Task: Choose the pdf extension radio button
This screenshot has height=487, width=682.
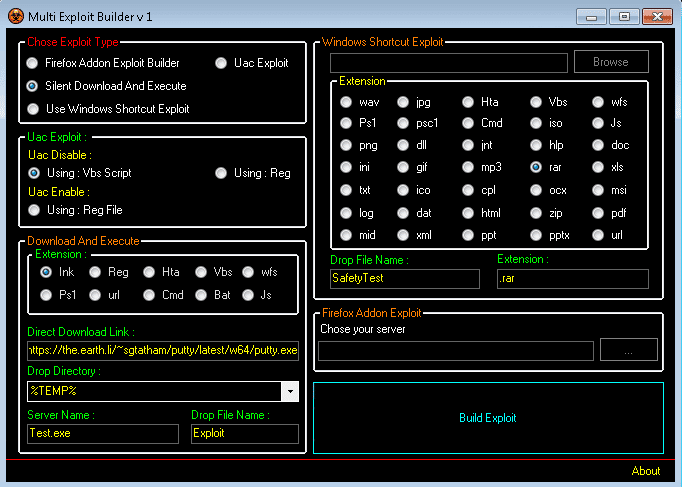Action: [599, 213]
